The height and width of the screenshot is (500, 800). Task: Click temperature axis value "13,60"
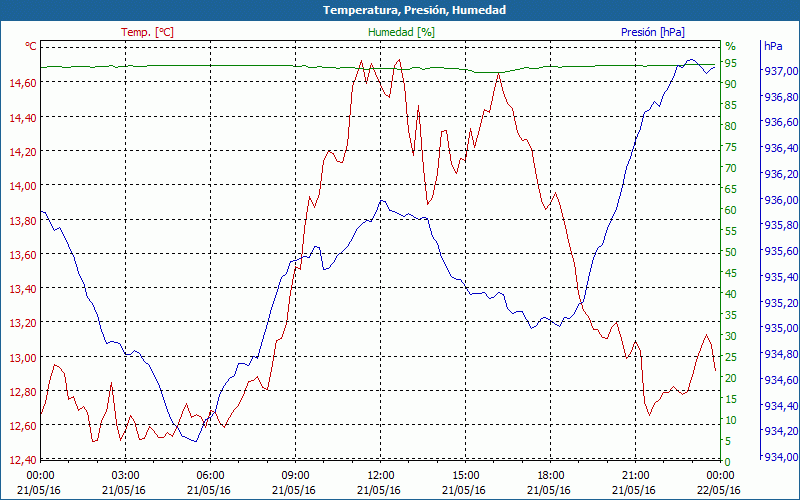(23, 255)
